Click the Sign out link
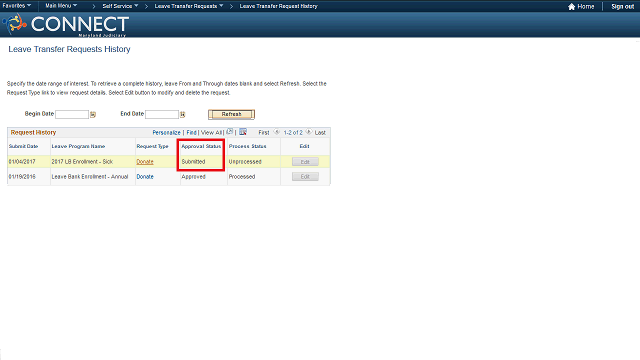 click(x=622, y=7)
